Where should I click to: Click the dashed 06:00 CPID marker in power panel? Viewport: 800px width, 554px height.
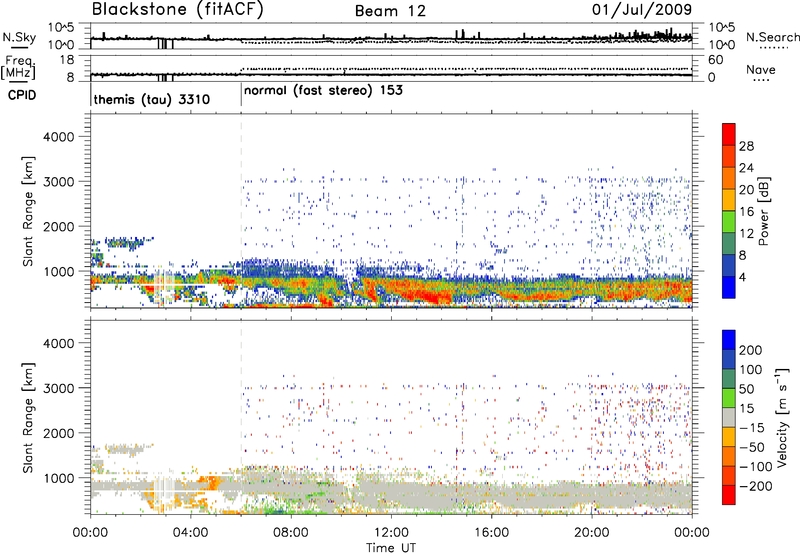pyautogui.click(x=241, y=211)
